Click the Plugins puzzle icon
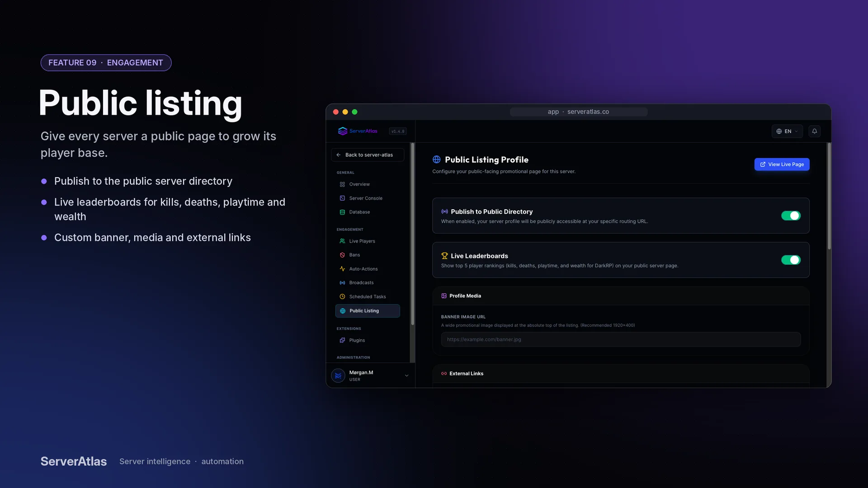Screen dimensions: 868x488 click(x=342, y=340)
